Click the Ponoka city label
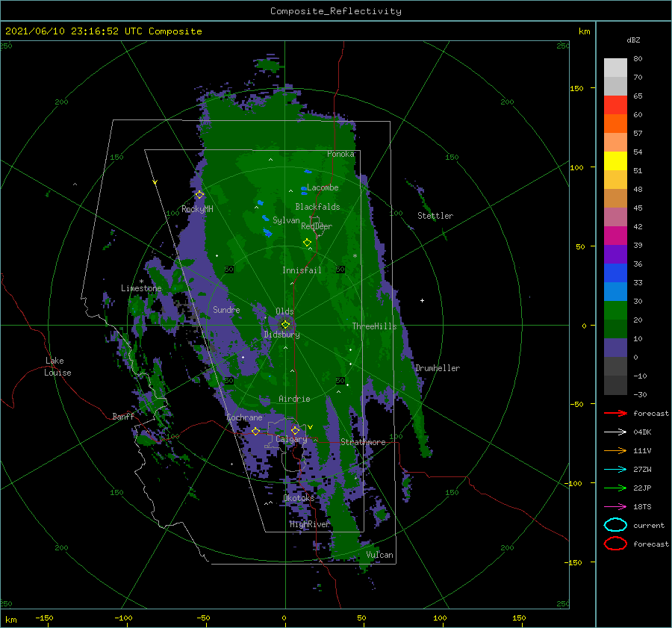This screenshot has height=628, width=672. 340,154
